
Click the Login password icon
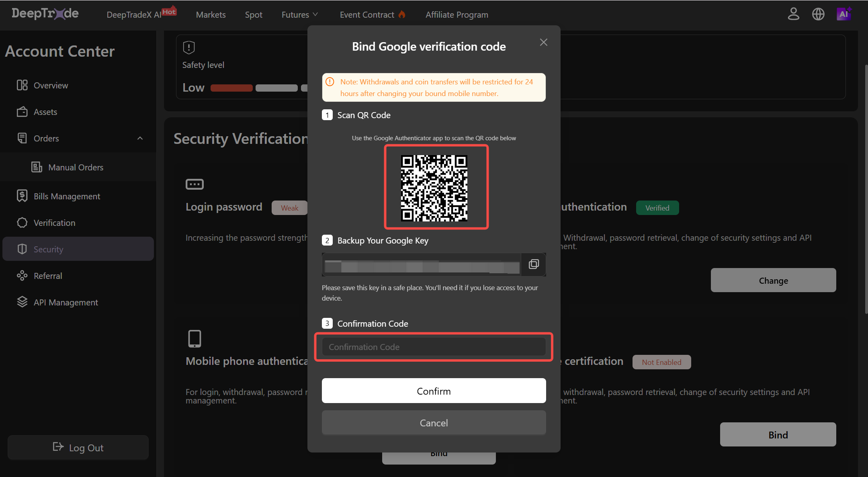[x=194, y=184]
